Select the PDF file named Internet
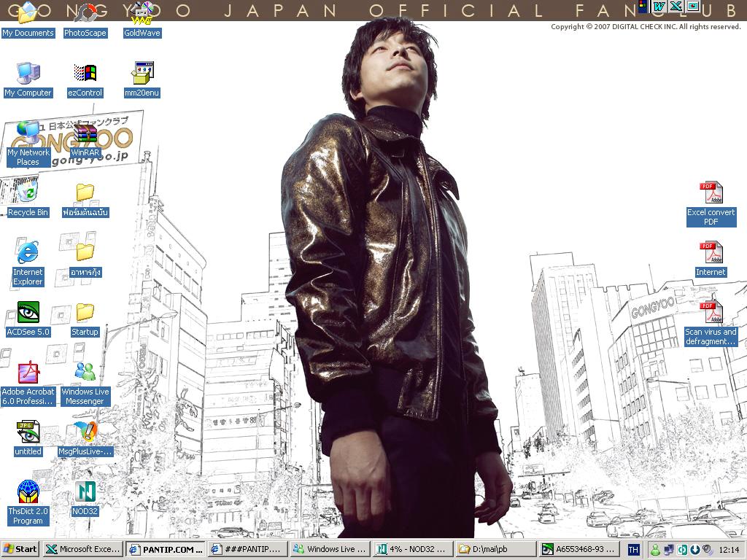 point(711,260)
